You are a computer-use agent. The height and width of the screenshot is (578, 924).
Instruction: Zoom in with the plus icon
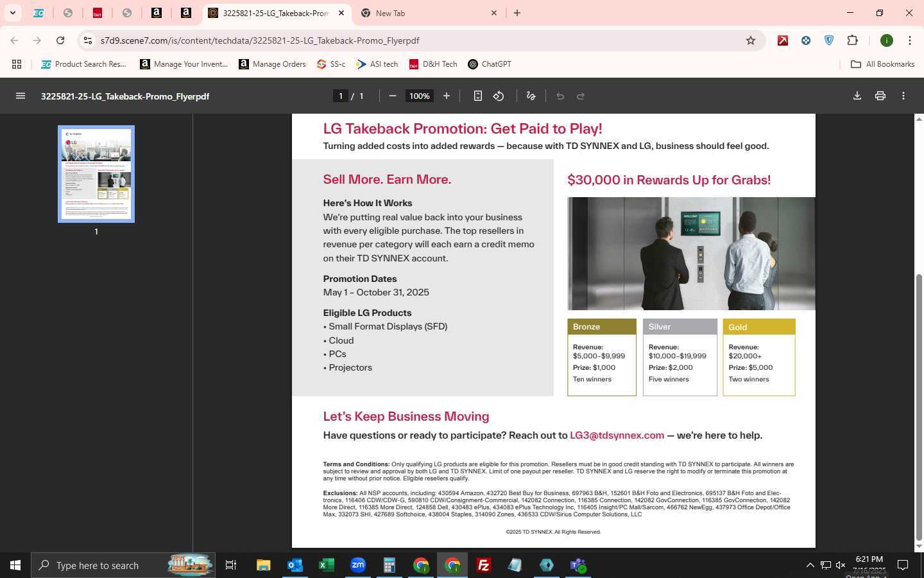point(447,96)
